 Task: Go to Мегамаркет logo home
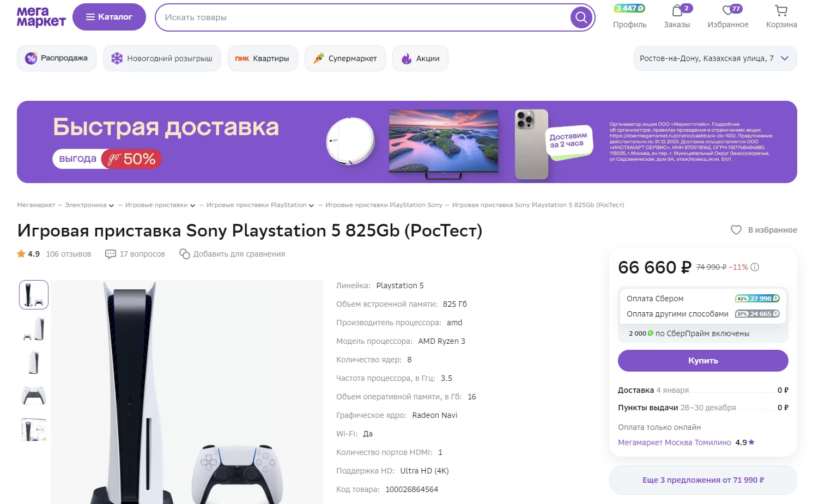(41, 17)
